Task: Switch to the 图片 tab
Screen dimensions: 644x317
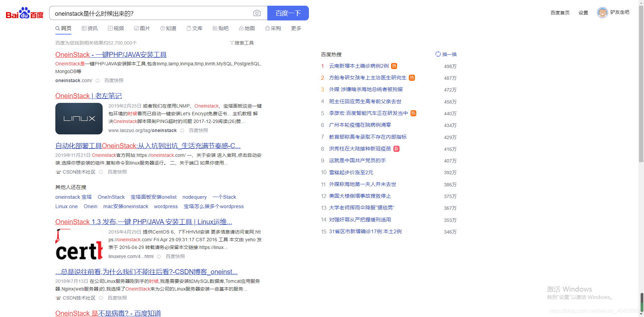Action: 142,28
